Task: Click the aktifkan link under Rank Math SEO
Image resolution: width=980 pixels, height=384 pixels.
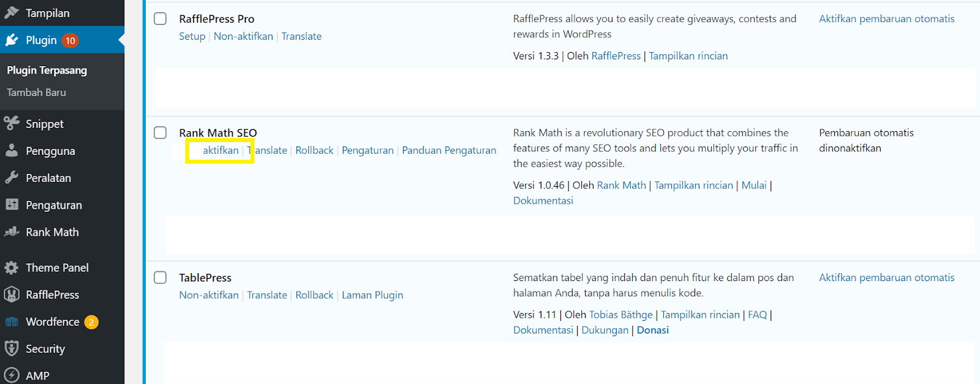Action: (221, 150)
